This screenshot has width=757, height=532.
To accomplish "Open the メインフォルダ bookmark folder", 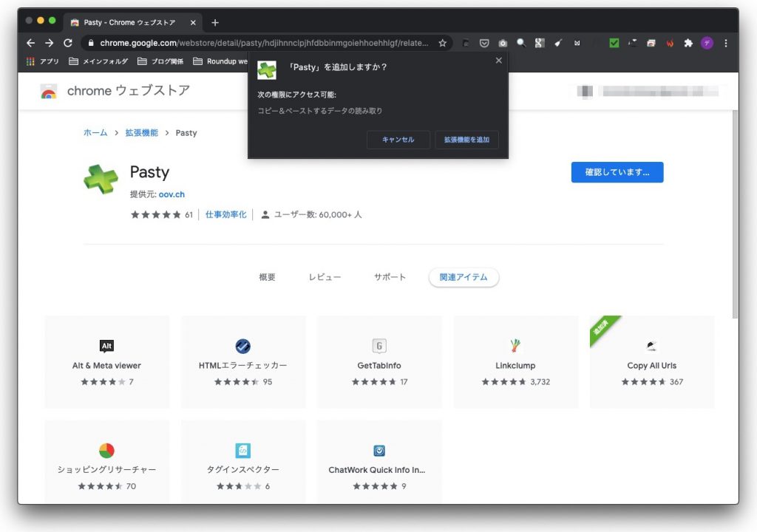I will (x=98, y=61).
